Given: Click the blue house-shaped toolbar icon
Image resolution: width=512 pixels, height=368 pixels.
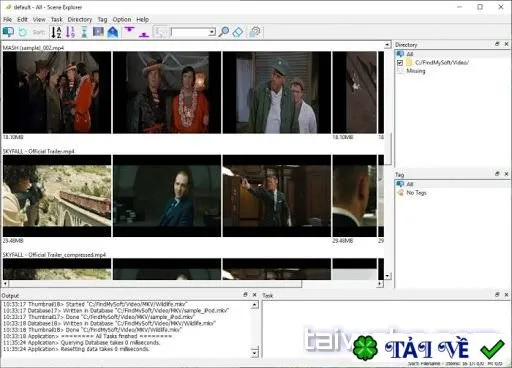Looking at the screenshot, I should tap(113, 32).
